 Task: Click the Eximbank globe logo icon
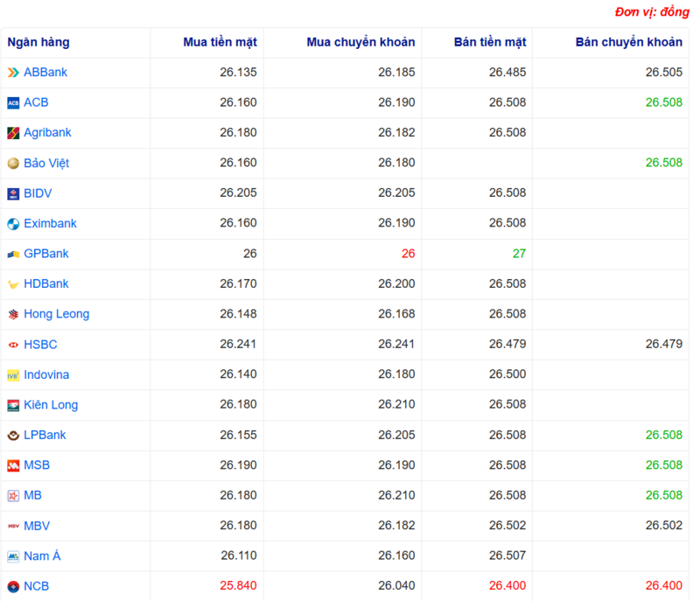[x=13, y=224]
